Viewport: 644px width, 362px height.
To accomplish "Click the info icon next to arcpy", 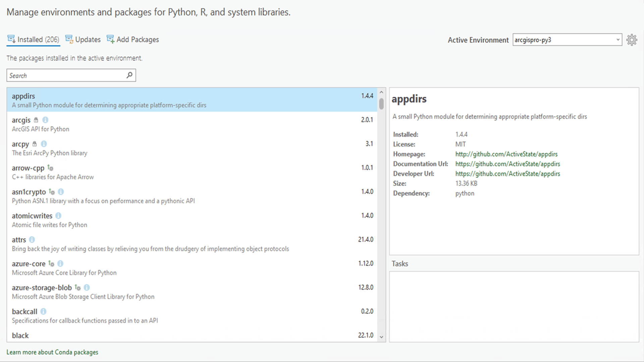I will (44, 144).
